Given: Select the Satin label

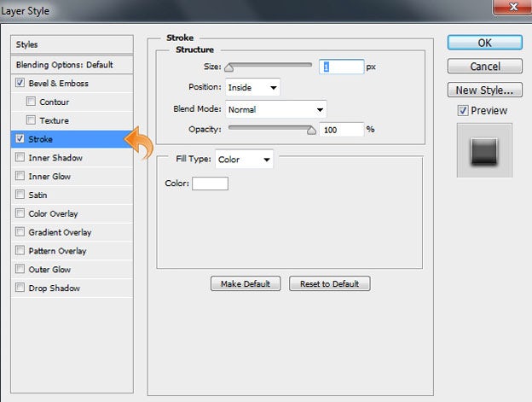Looking at the screenshot, I should pos(38,195).
